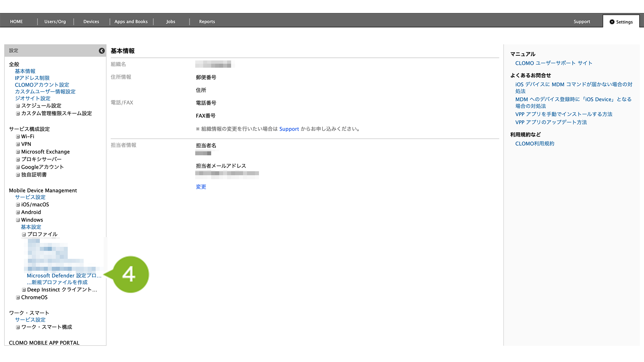Open CLOMO利用規約 link
This screenshot has width=644, height=362.
pyautogui.click(x=535, y=144)
